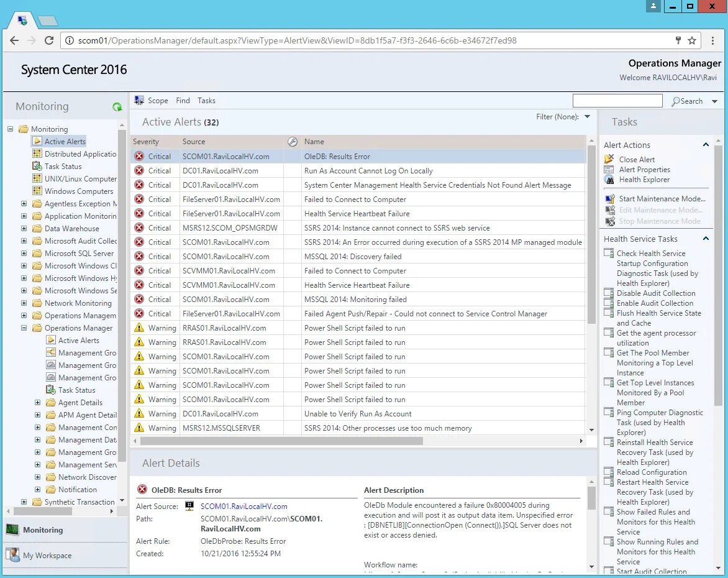Click the Task Status icon under Monitoring root

(37, 167)
